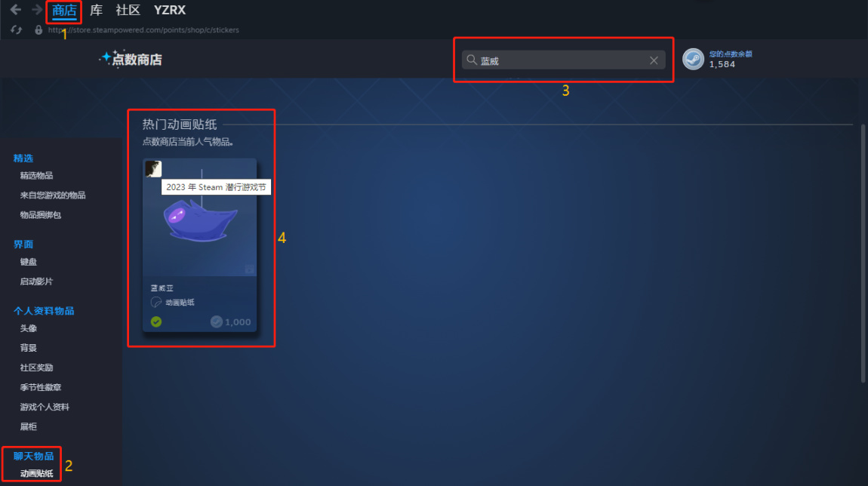Select 聊天物品 category heading
868x486 pixels.
coord(33,456)
